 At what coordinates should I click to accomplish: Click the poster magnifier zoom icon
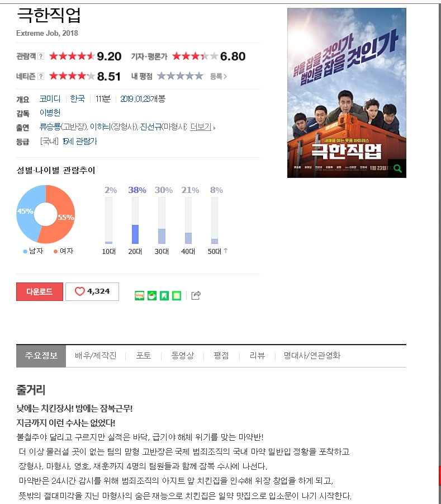tap(397, 168)
